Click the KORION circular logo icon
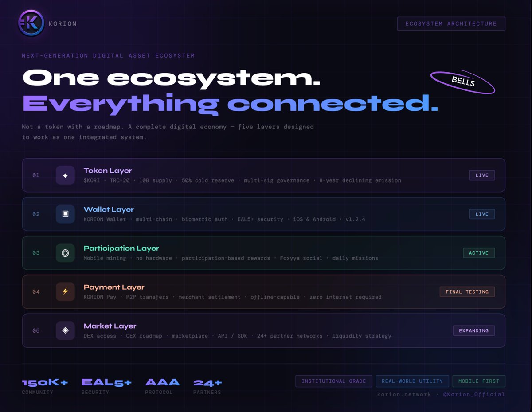Image resolution: width=532 pixels, height=412 pixels. tap(31, 23)
